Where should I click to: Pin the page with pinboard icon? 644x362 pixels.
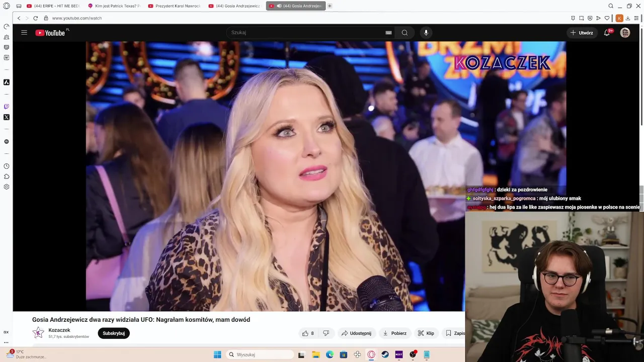pos(573,18)
